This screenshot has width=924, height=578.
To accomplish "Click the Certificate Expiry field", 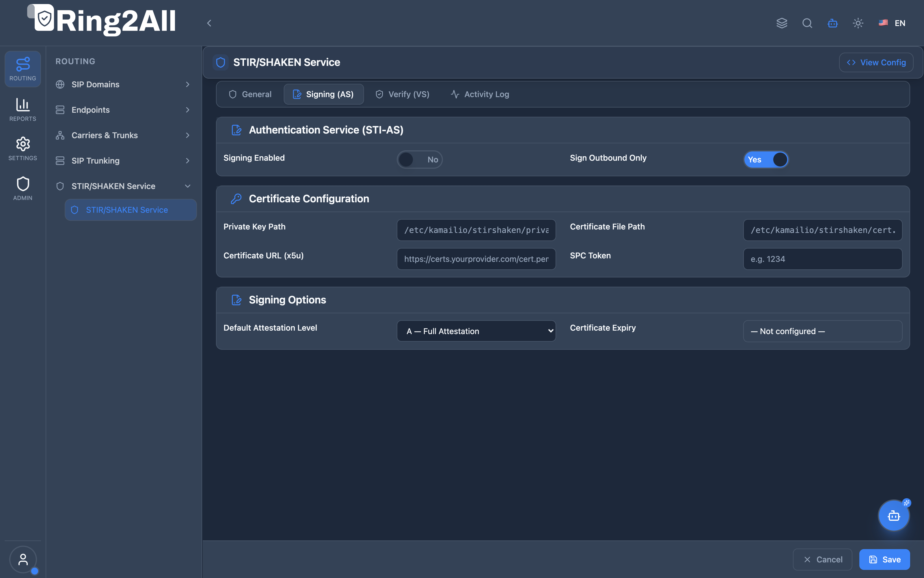I will pos(822,331).
